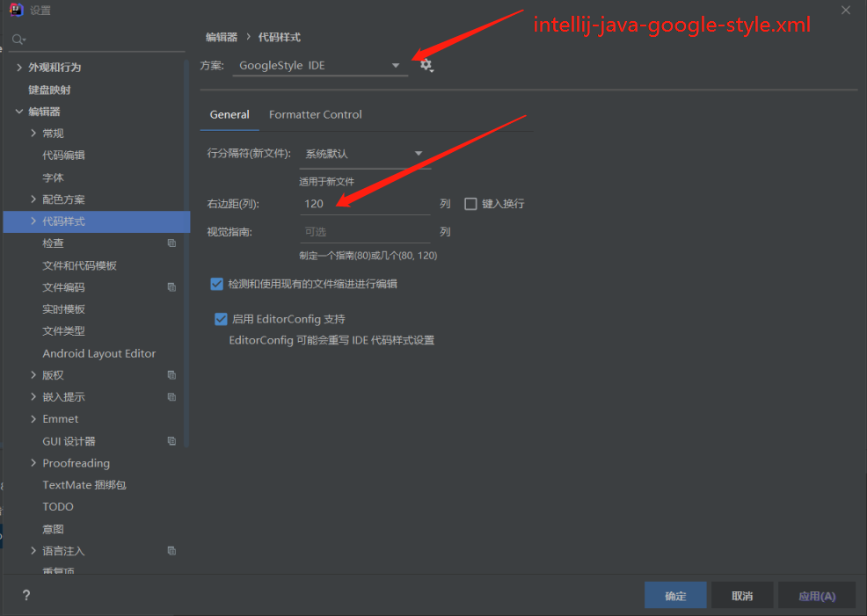The image size is (867, 616).
Task: Expand the 外观和行为 tree node
Action: tap(19, 68)
